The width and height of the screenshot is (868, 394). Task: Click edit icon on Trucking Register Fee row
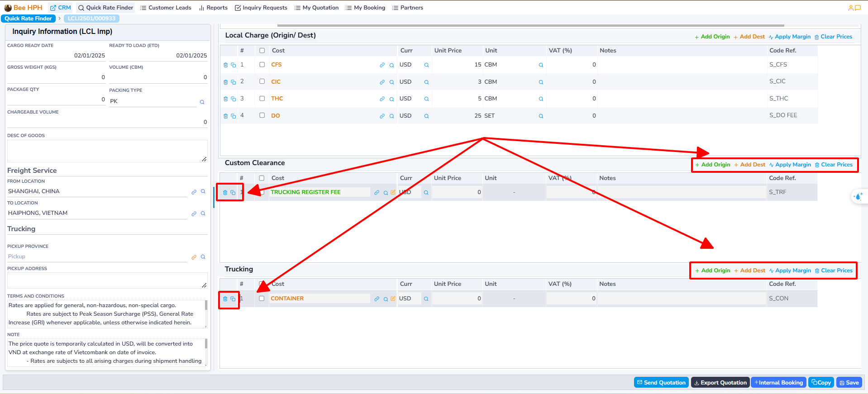coord(393,192)
